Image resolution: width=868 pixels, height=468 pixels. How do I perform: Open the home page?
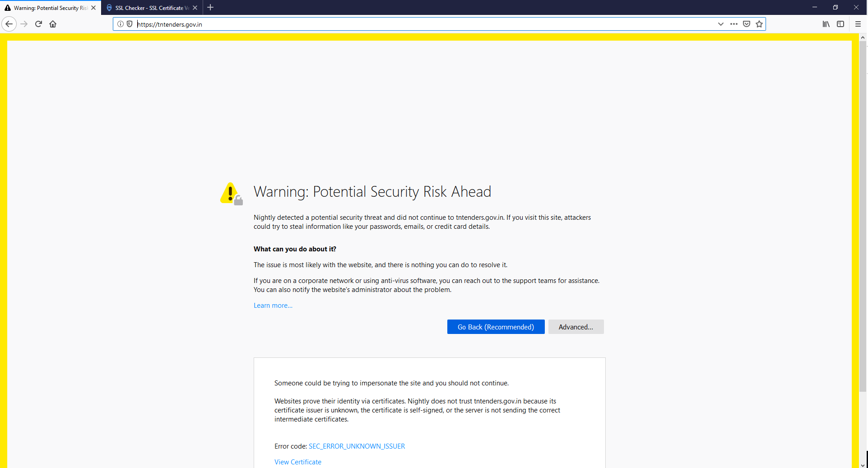53,24
